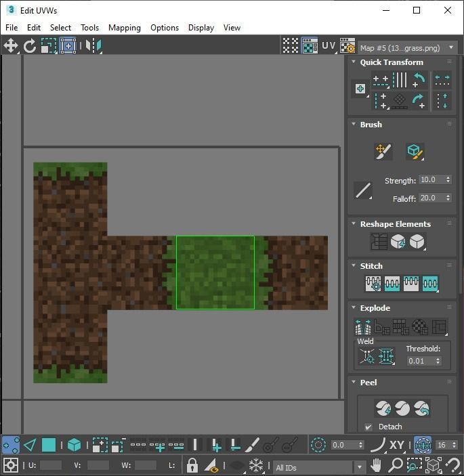Toggle the Detach checkbox
464x476 pixels.
[368, 427]
